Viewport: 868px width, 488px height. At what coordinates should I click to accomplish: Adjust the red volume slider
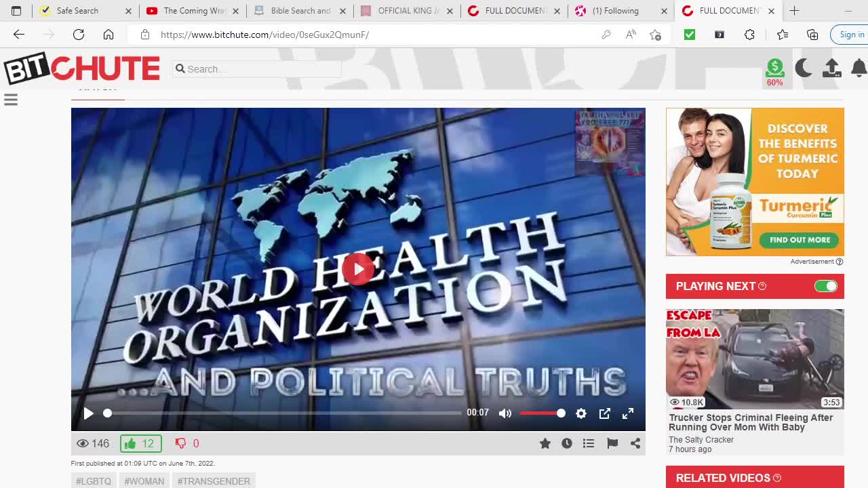click(x=542, y=413)
